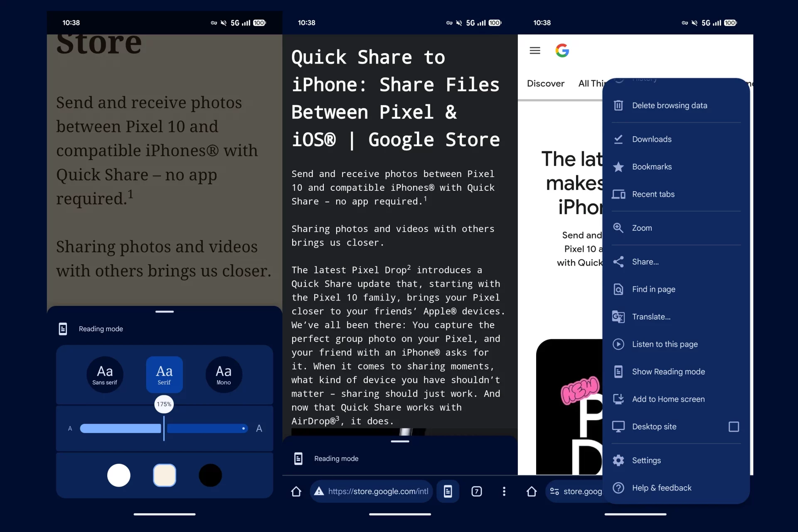Open the three-dot overflow menu
Viewport: 798px width, 532px height.
504,491
